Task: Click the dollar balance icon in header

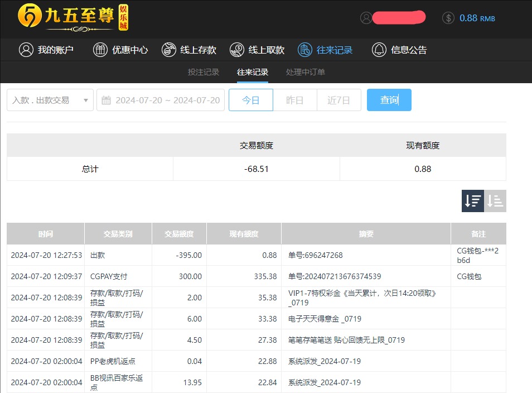Action: click(x=447, y=18)
